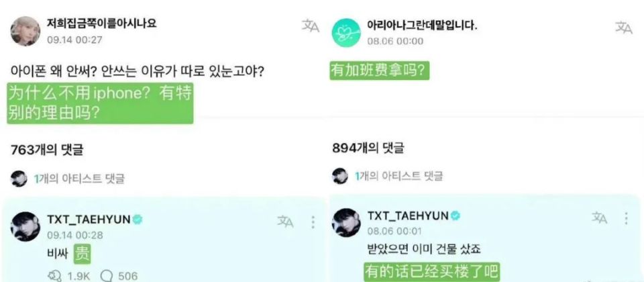Tap the 894개의 댓글 comments heading
This screenshot has width=644, height=282.
(x=368, y=148)
